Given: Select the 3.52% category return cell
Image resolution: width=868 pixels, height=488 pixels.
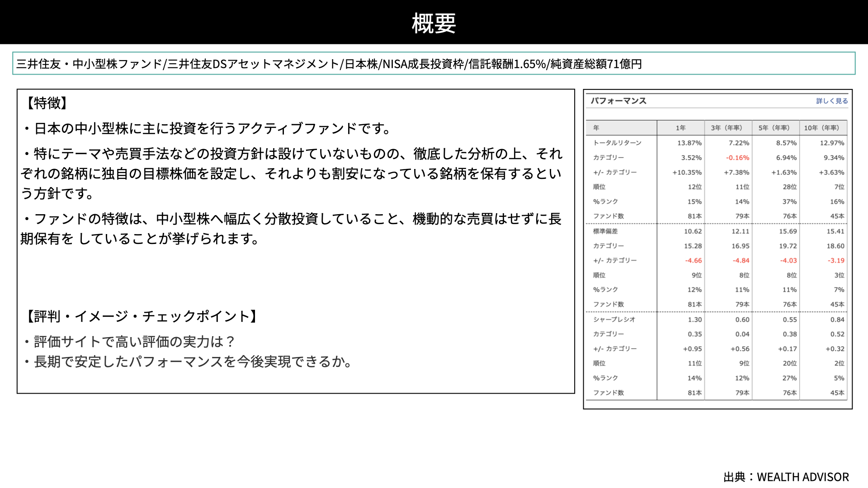Looking at the screenshot, I should [691, 158].
